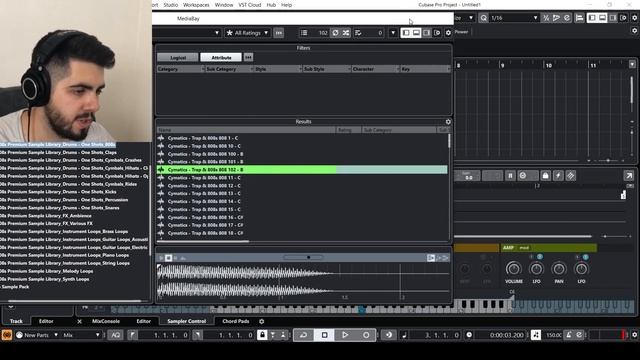Image resolution: width=640 pixels, height=360 pixels.
Task: Select 'FX_Ambience' library folder
Action: coord(46,216)
